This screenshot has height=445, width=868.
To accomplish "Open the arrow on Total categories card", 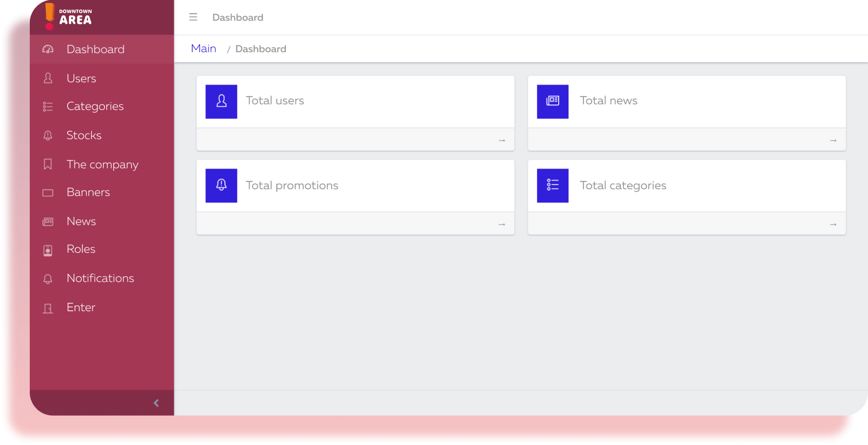I will pos(833,224).
